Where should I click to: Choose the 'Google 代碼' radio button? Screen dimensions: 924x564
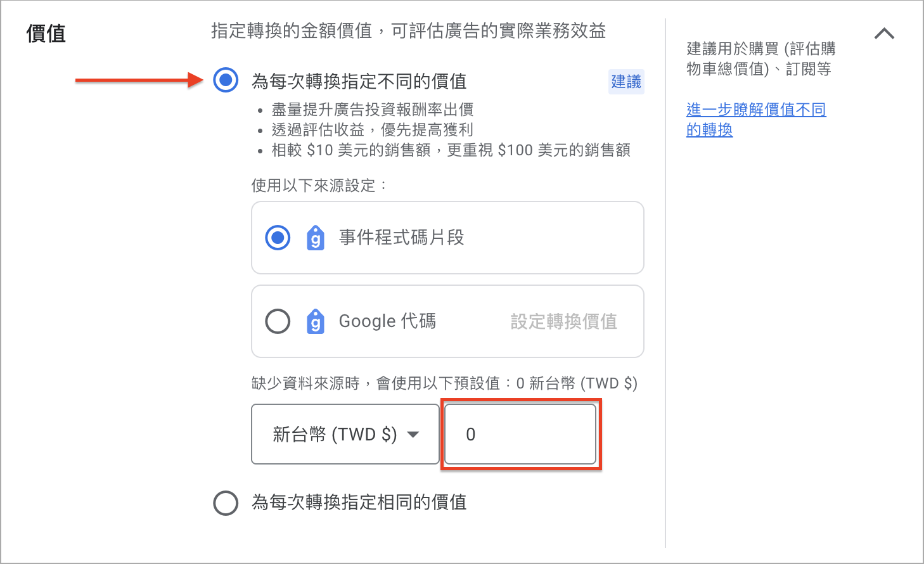[278, 321]
